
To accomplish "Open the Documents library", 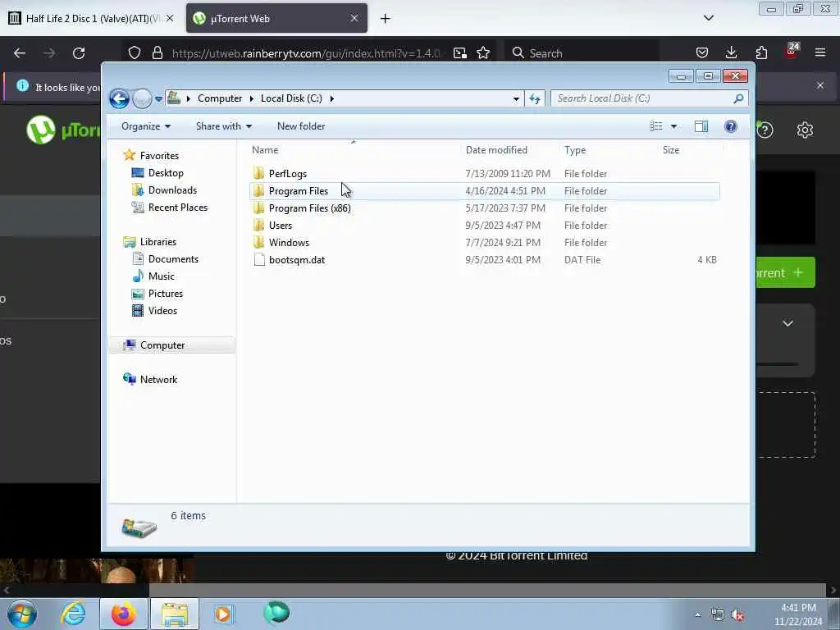I will point(173,258).
